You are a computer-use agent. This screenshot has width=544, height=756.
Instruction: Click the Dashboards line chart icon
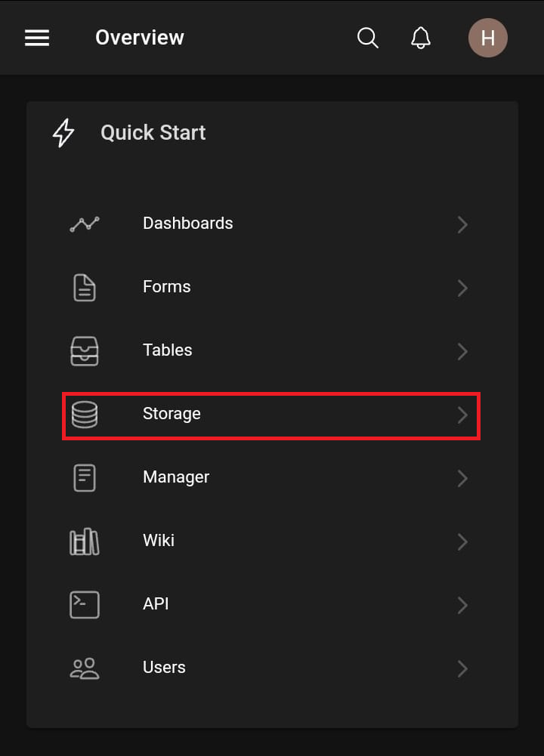tap(85, 224)
